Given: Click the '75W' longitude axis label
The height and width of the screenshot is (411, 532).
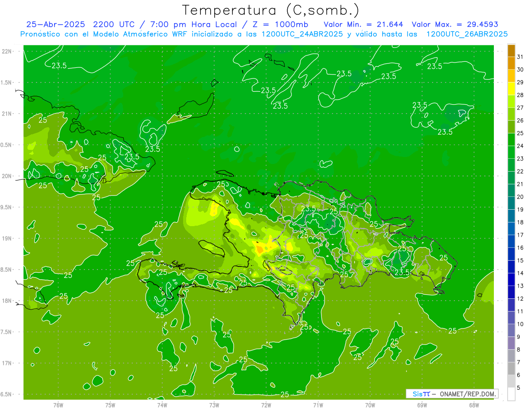Looking at the screenshot, I should tap(110, 405).
